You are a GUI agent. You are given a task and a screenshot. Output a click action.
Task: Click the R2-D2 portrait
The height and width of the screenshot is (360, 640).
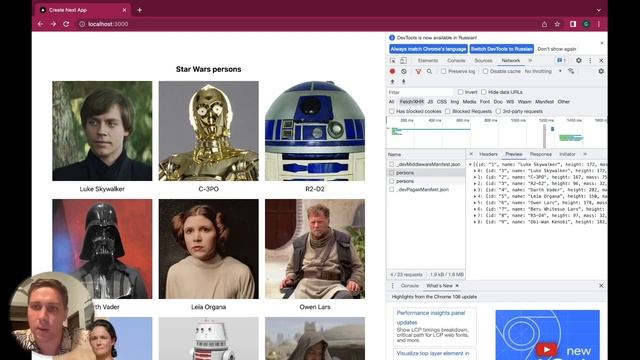point(315,131)
